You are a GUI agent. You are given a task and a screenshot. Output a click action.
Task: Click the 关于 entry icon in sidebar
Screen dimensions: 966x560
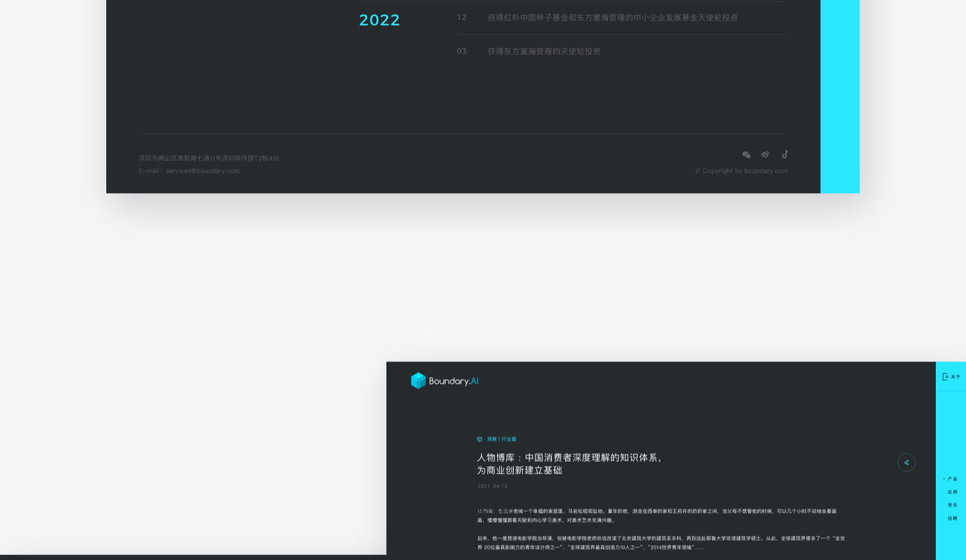point(945,377)
